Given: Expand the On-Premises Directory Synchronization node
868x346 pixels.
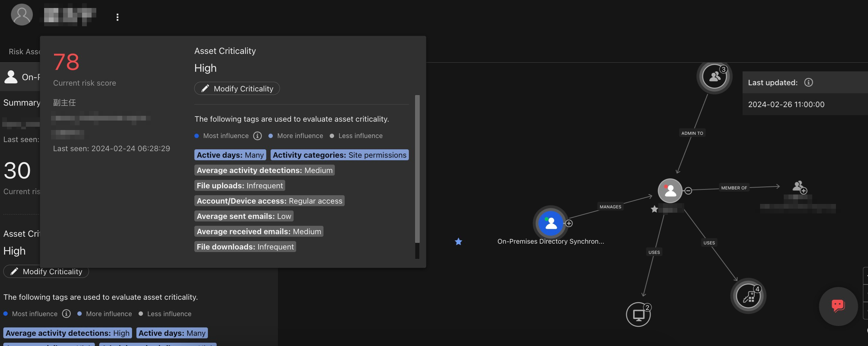Looking at the screenshot, I should [569, 223].
